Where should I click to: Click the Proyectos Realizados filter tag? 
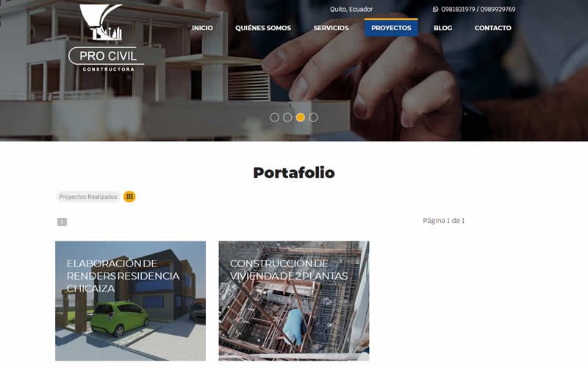tap(88, 197)
